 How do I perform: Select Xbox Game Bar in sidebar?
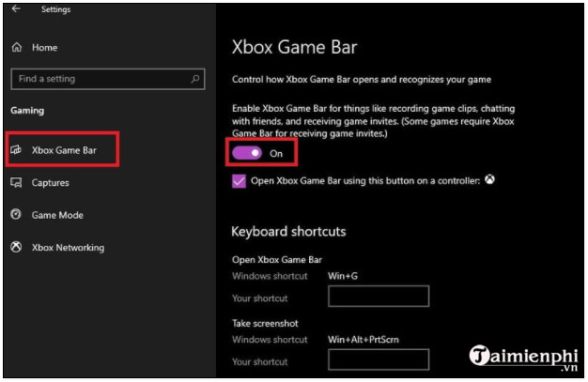coord(63,149)
